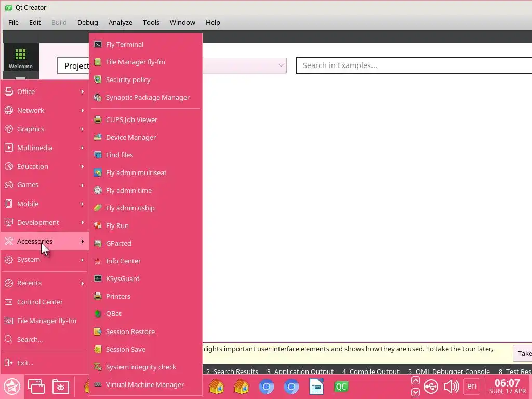
Task: Select Accessories in the start menu
Action: [x=45, y=241]
